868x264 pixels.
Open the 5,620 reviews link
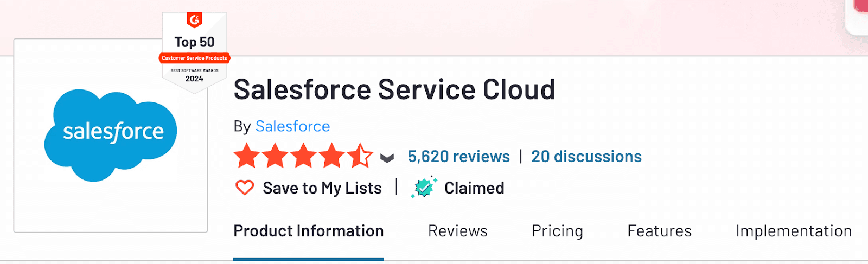458,157
